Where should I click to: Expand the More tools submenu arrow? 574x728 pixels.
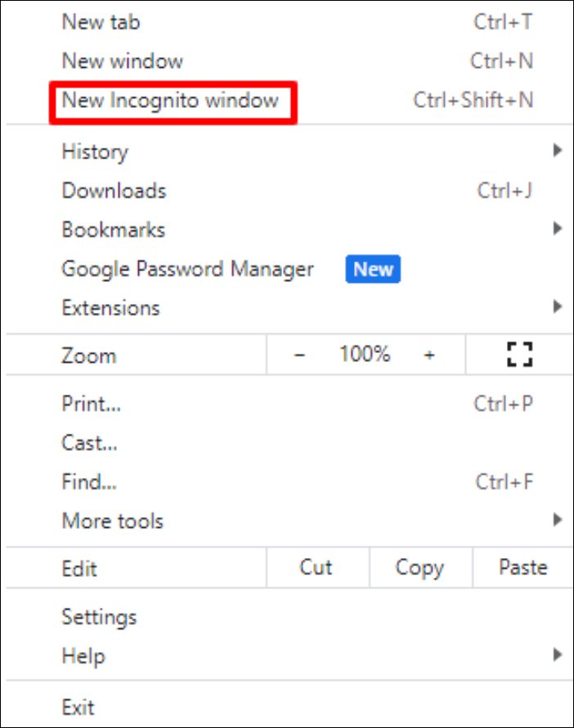(x=558, y=520)
